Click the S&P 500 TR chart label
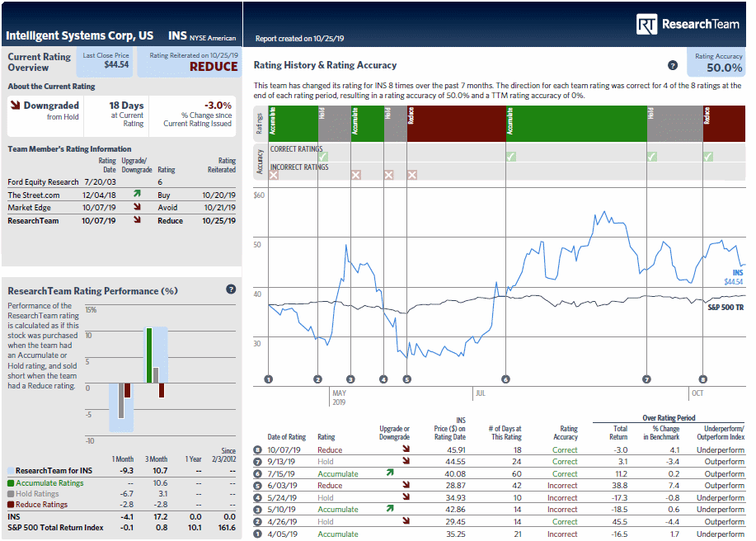This screenshot has width=756, height=541. (725, 307)
